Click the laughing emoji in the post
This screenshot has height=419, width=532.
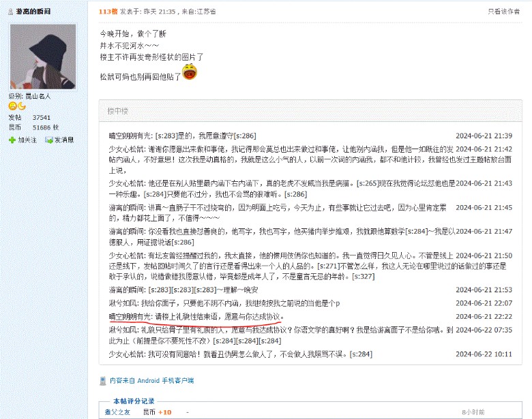coord(190,72)
